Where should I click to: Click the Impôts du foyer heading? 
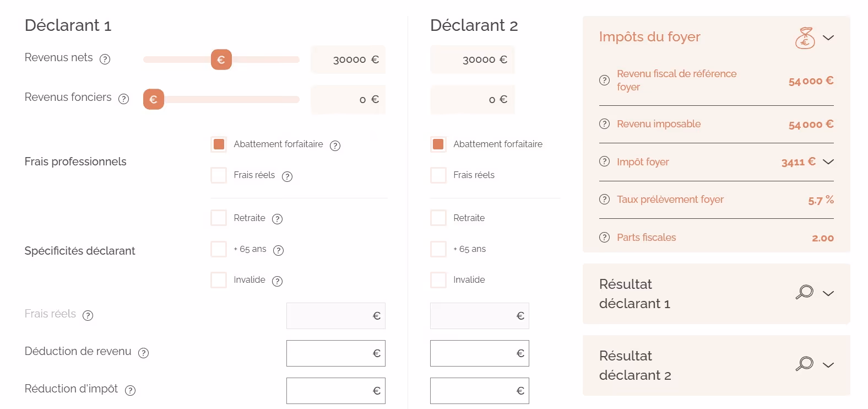[x=649, y=37]
